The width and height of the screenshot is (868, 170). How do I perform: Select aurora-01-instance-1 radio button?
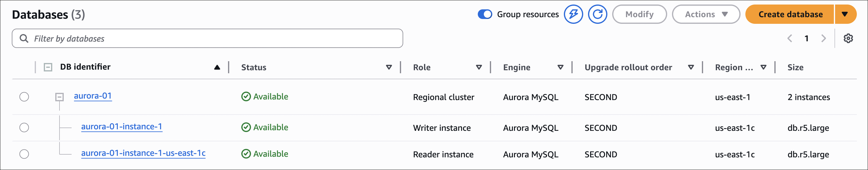click(24, 128)
